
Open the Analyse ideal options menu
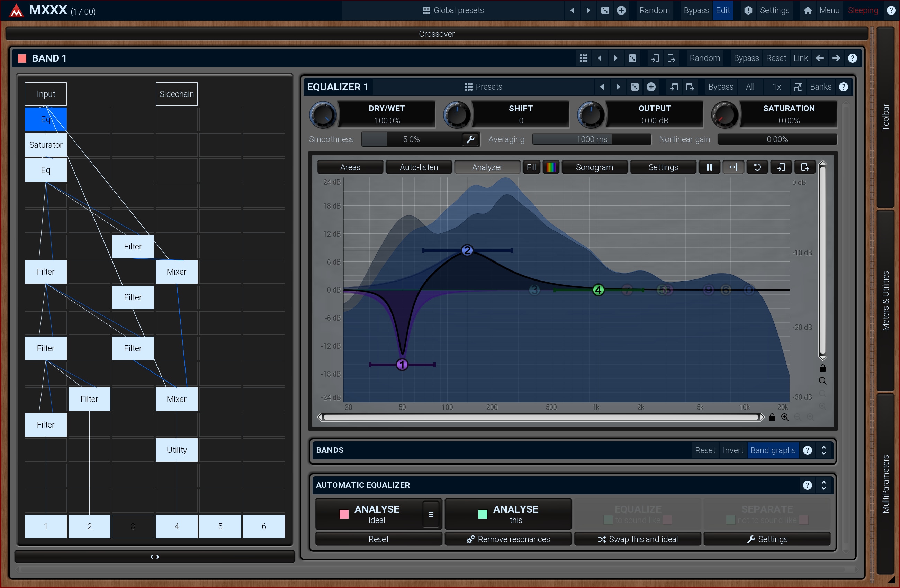[430, 514]
